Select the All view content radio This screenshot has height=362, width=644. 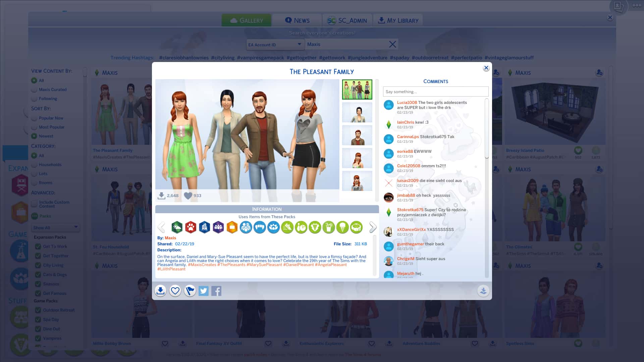point(34,80)
